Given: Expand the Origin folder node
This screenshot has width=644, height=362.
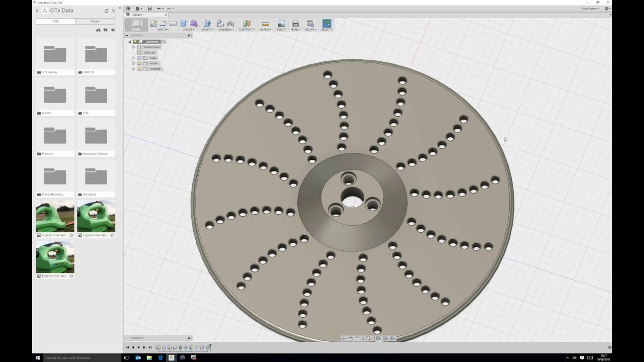Looking at the screenshot, I should [134, 58].
